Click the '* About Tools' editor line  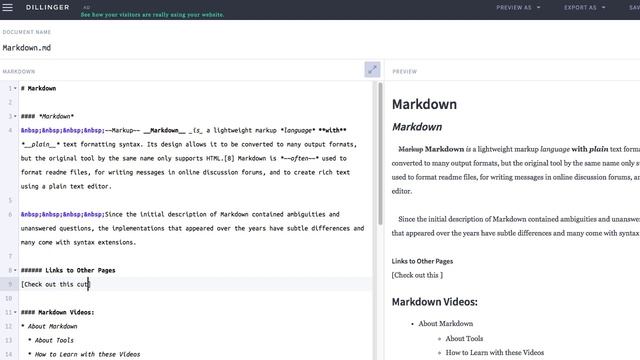[51, 340]
